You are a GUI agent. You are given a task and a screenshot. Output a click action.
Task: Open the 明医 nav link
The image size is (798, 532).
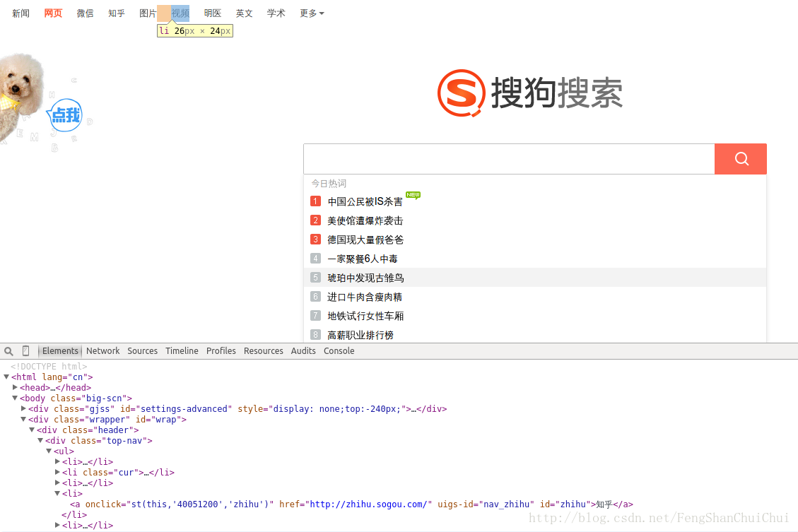(213, 13)
